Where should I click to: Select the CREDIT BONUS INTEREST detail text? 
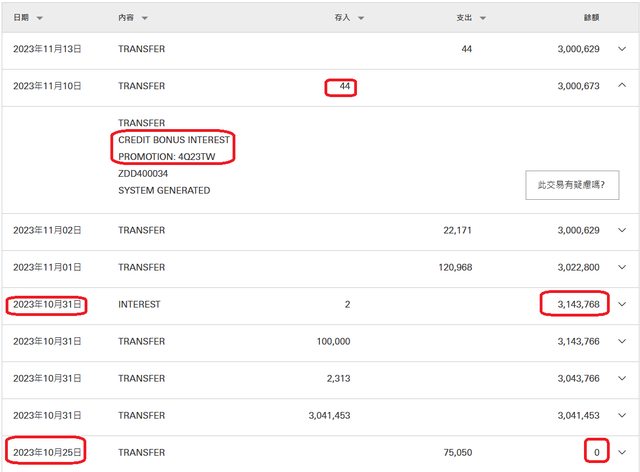[173, 140]
